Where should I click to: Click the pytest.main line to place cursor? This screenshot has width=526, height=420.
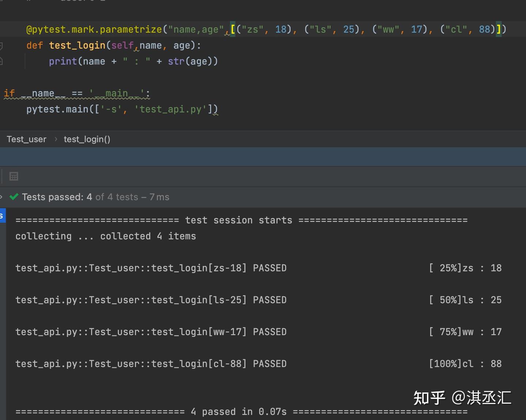coord(121,109)
